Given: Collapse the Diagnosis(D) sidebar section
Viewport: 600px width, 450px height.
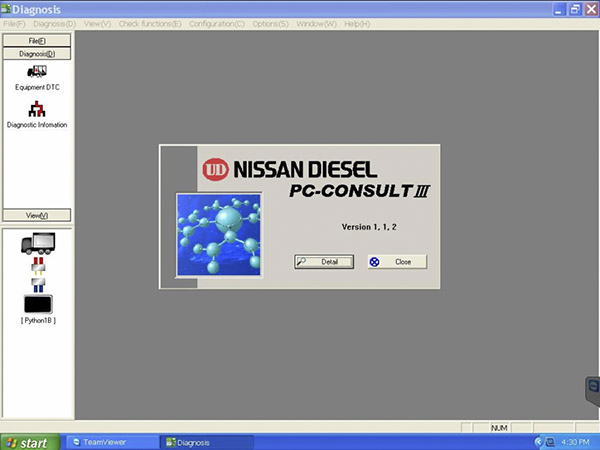Looking at the screenshot, I should tap(37, 53).
